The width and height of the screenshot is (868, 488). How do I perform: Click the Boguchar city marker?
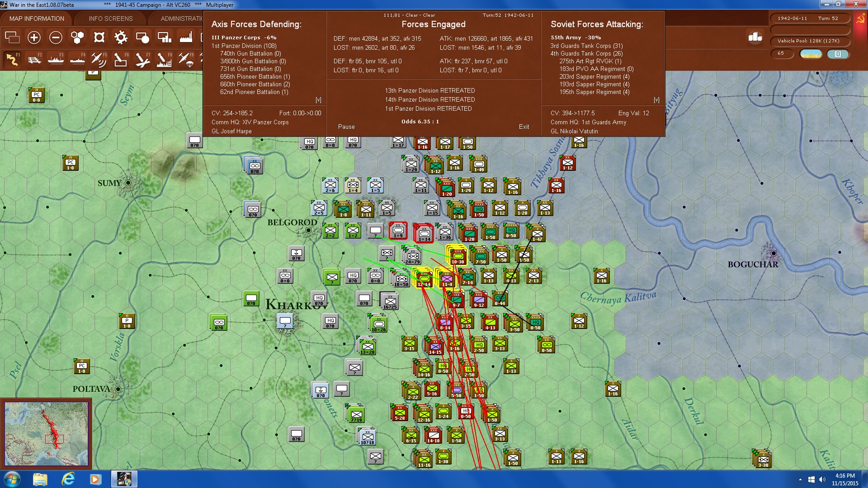coord(774,253)
